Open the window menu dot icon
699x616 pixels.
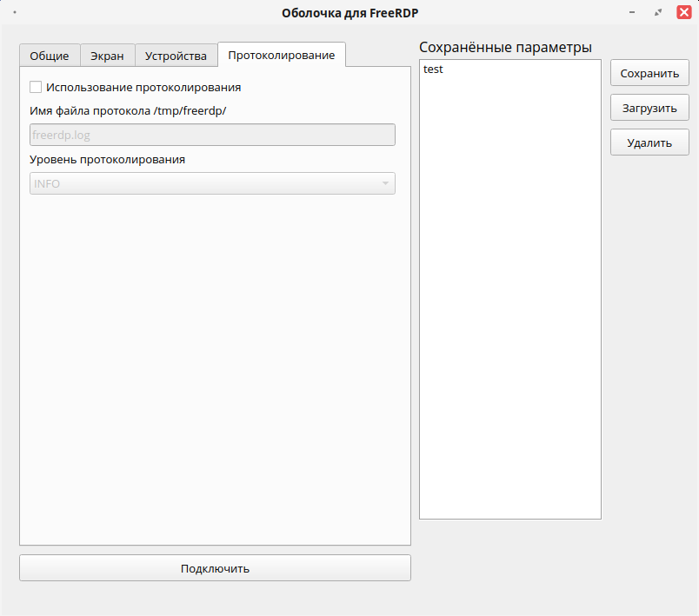[15, 12]
